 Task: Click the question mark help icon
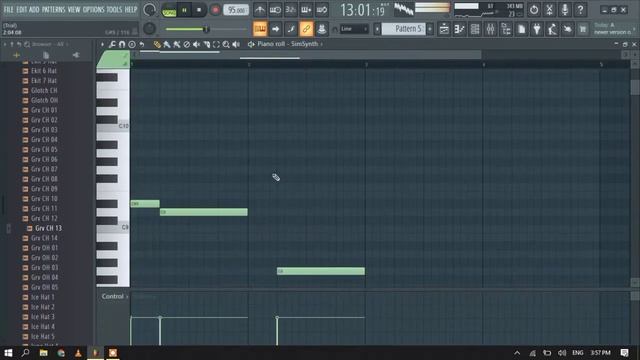pos(580,9)
